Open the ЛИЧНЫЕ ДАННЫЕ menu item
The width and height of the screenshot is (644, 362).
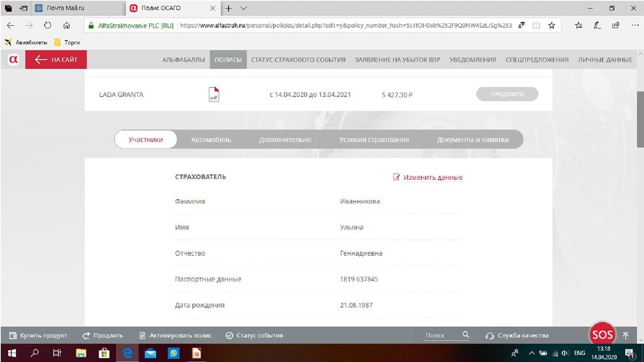[x=605, y=60]
